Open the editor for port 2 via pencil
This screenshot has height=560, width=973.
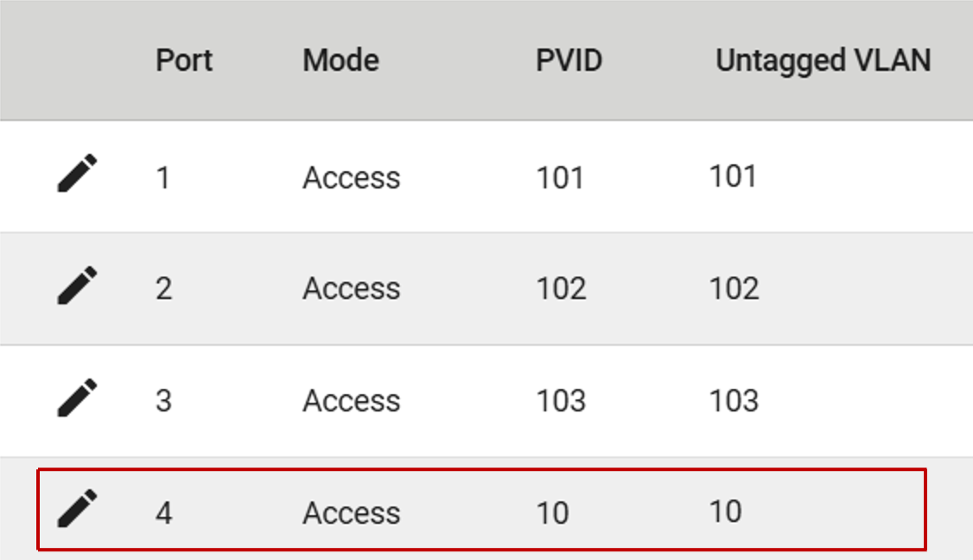[x=77, y=286]
